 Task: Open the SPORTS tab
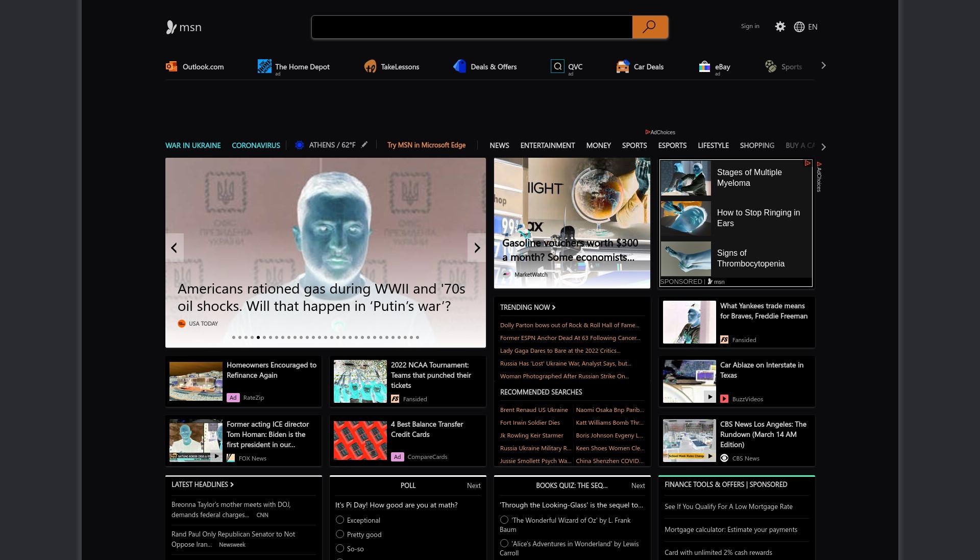634,145
